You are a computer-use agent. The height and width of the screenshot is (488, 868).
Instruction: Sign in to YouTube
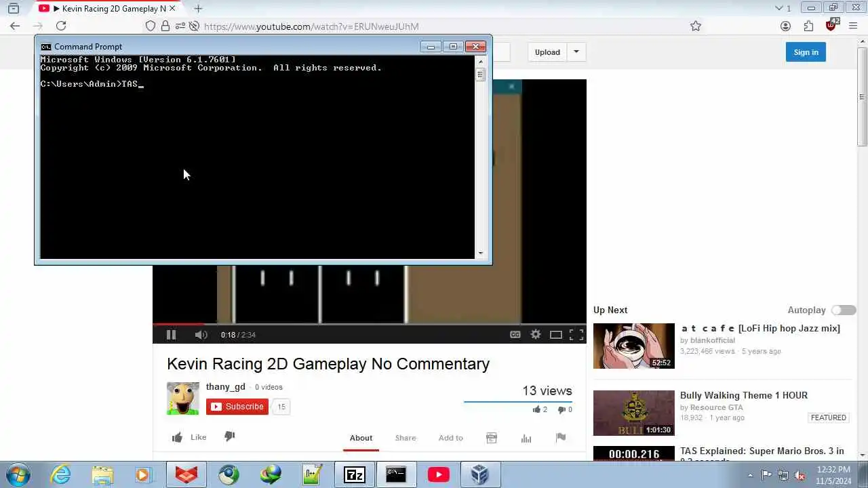806,52
